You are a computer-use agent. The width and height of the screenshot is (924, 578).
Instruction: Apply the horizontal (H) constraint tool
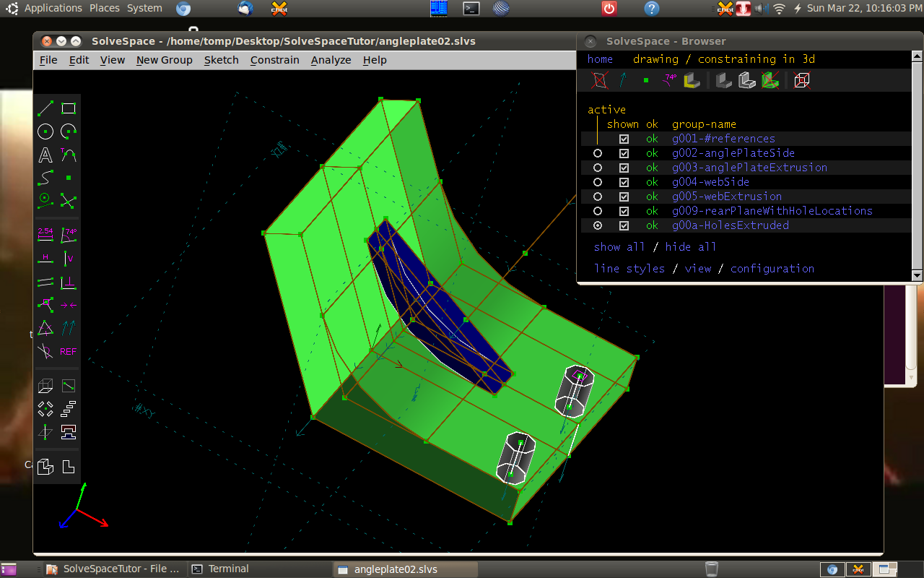(45, 259)
